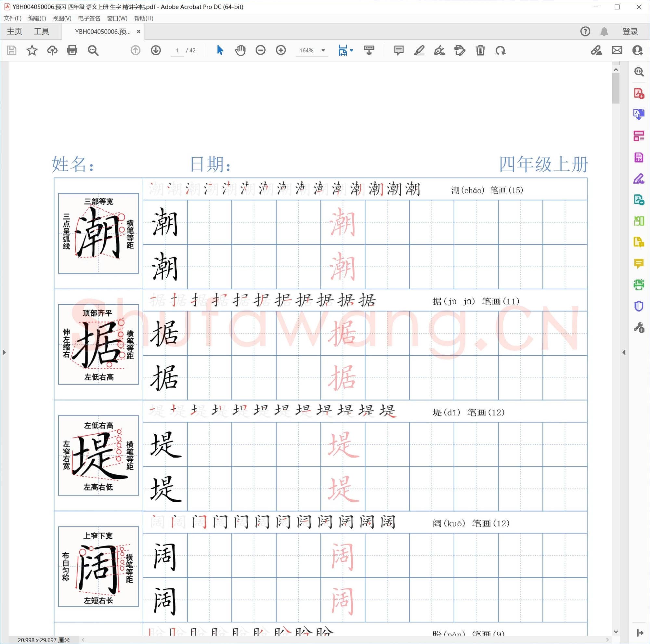Save the PDF using the Save icon
650x644 pixels.
click(x=12, y=50)
